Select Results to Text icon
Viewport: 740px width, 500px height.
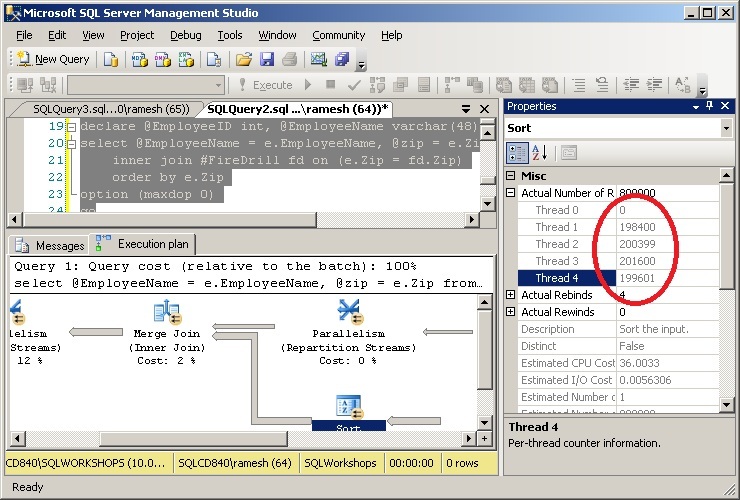click(x=504, y=85)
